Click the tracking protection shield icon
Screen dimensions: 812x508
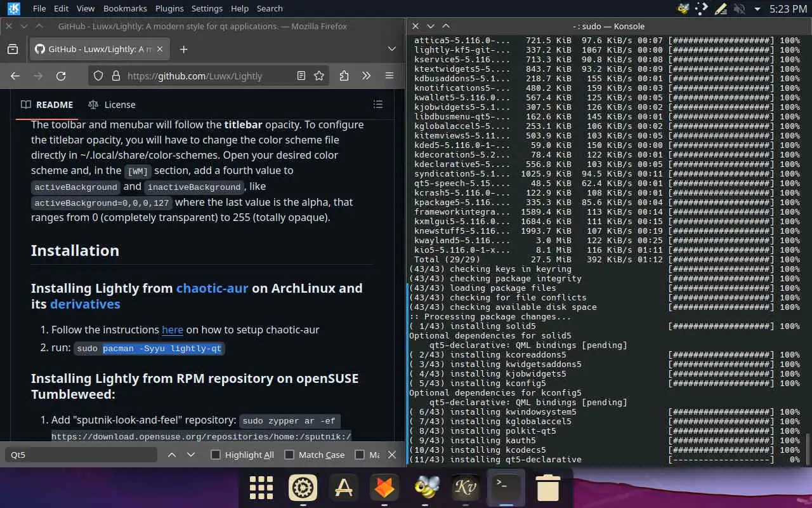(98, 76)
